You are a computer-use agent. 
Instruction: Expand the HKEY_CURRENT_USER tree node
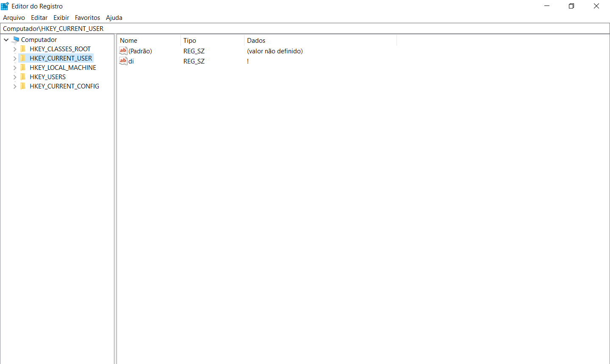(14, 58)
